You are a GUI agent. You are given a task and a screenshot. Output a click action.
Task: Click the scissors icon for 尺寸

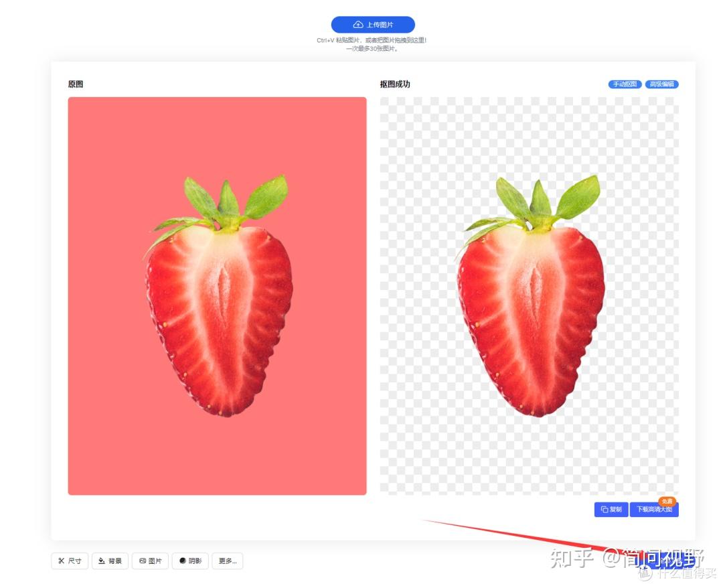click(62, 561)
